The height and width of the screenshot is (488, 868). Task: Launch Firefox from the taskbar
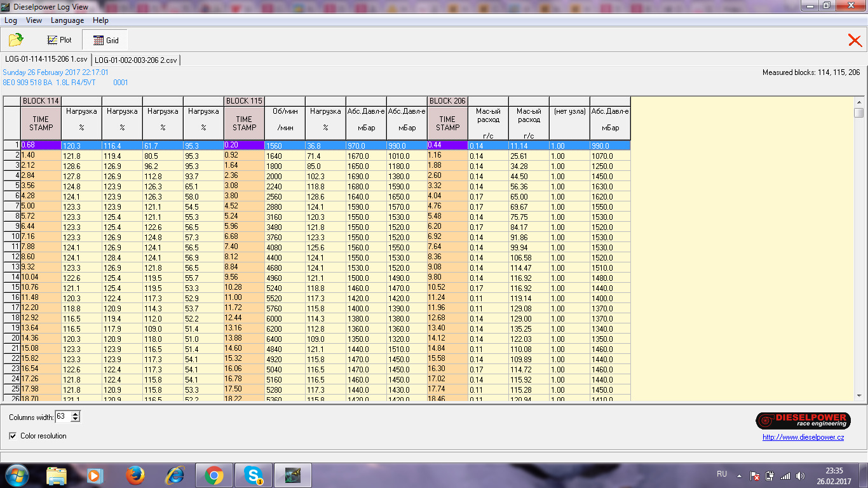(135, 475)
